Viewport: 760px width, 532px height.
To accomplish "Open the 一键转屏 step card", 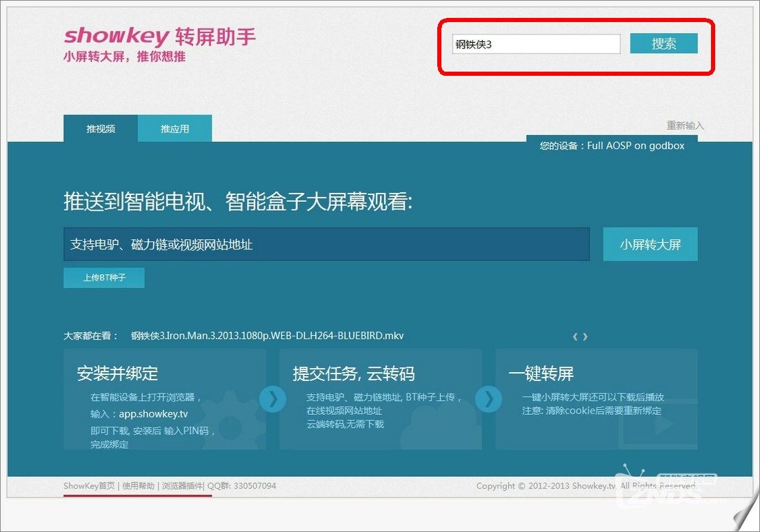I will [x=596, y=399].
